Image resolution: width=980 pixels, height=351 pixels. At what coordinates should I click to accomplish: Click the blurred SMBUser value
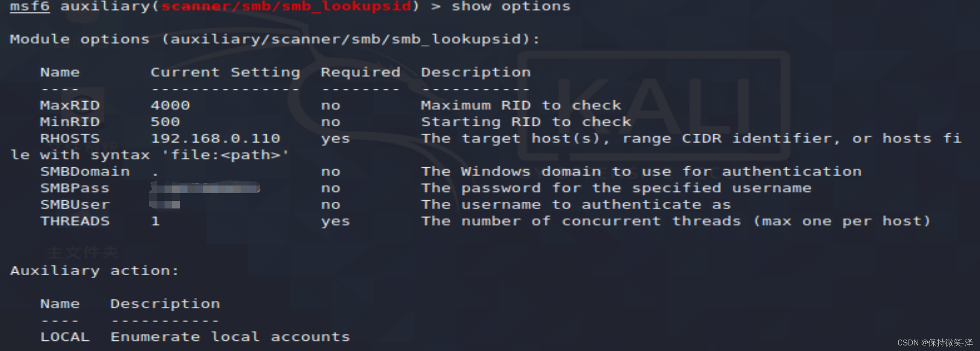165,204
